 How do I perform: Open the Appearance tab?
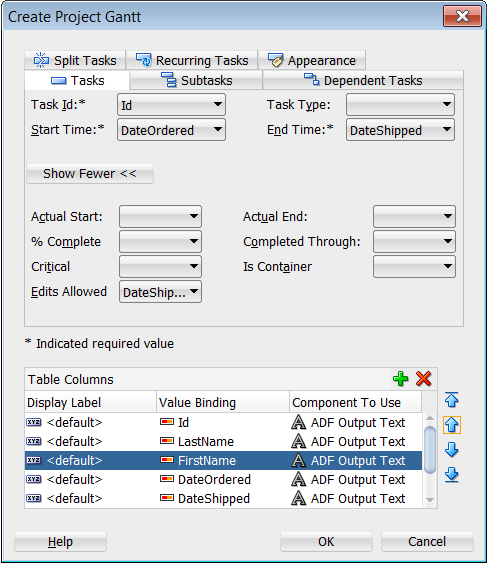pos(311,60)
